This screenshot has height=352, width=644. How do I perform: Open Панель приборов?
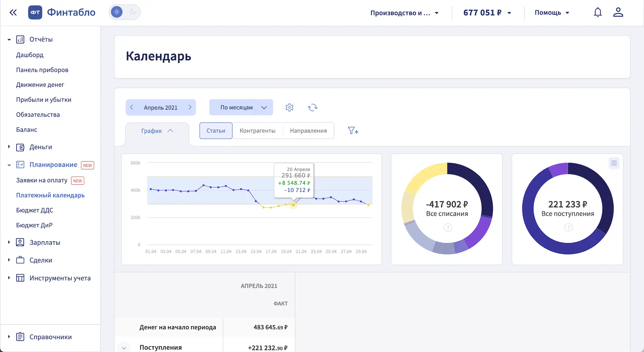[42, 70]
